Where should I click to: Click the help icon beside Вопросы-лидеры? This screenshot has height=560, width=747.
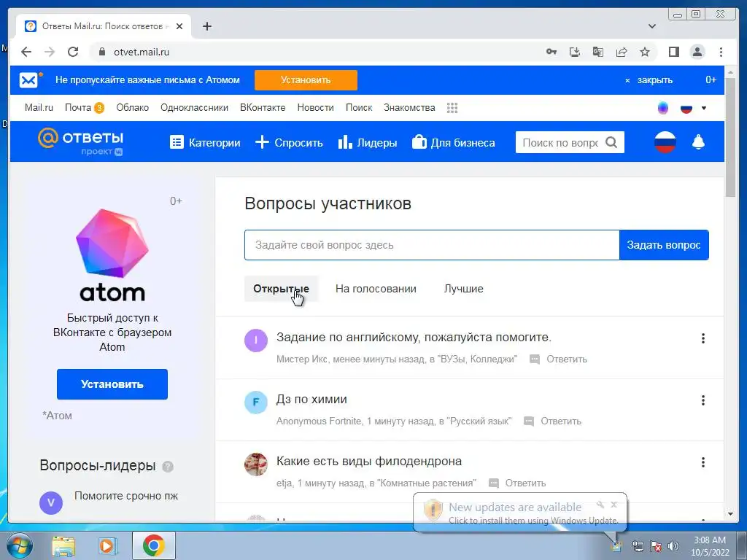pyautogui.click(x=168, y=466)
